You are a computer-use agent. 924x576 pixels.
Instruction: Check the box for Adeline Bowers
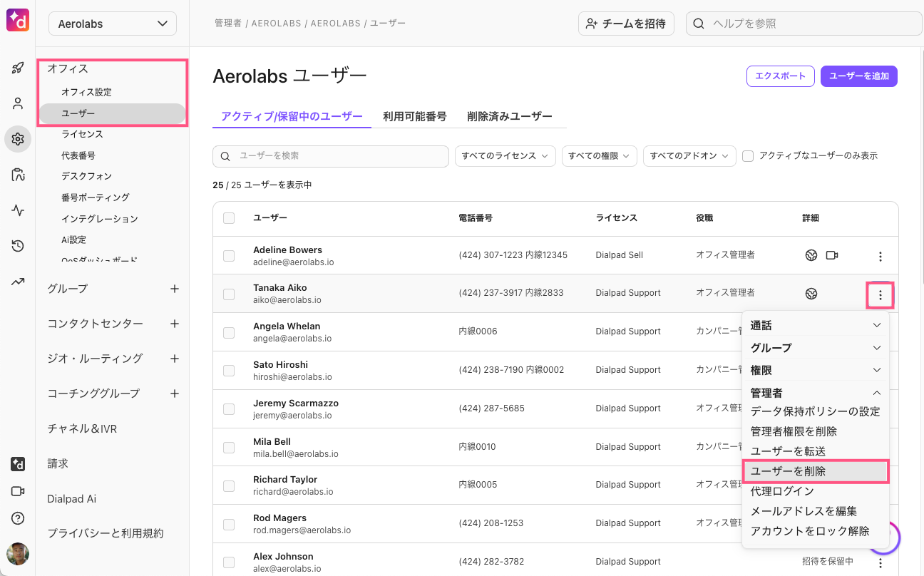click(x=229, y=256)
